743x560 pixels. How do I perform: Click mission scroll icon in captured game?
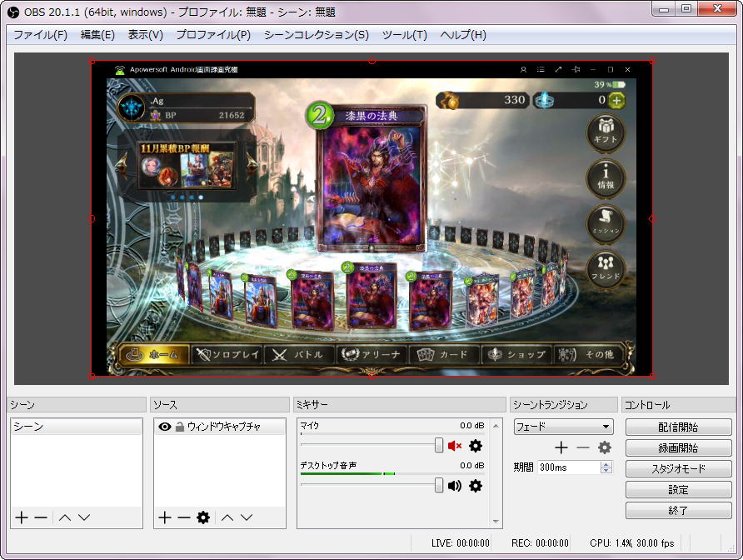click(606, 223)
